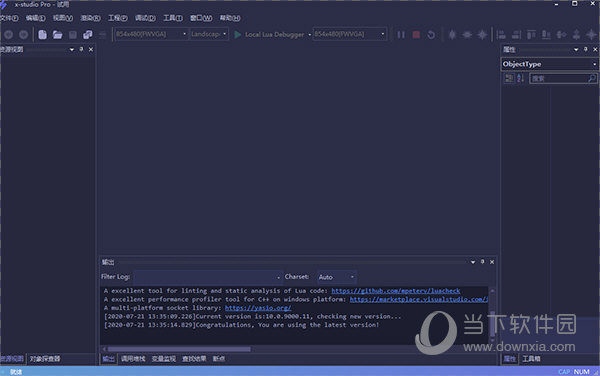Expand the Filter Log dropdown arrow

[x=278, y=277]
